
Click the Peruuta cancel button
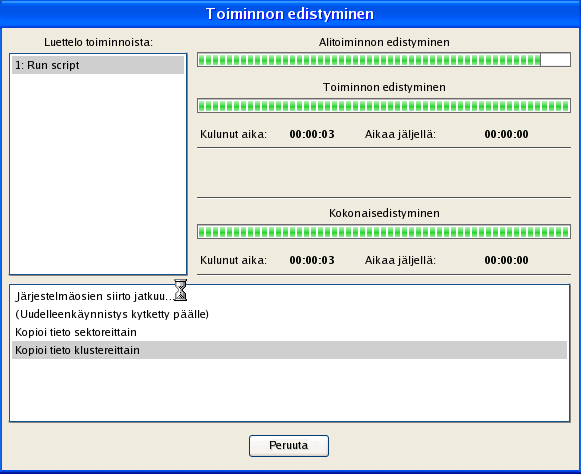pos(289,445)
